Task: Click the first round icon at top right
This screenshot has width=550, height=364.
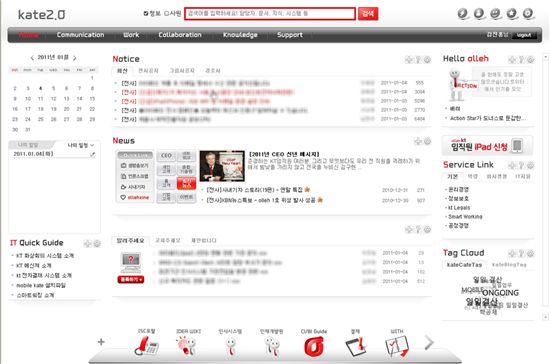Action: coord(463,14)
